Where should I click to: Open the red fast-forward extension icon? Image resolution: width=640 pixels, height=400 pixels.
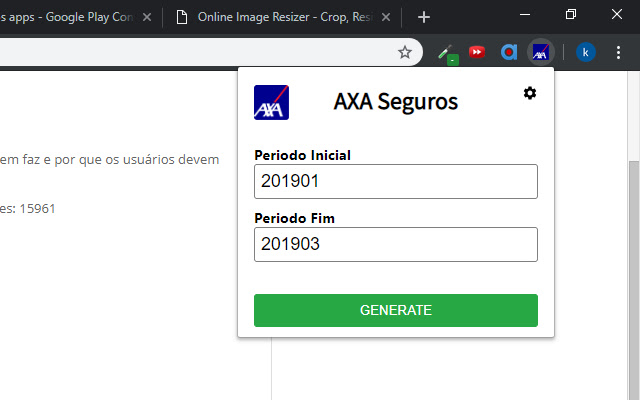pyautogui.click(x=477, y=52)
